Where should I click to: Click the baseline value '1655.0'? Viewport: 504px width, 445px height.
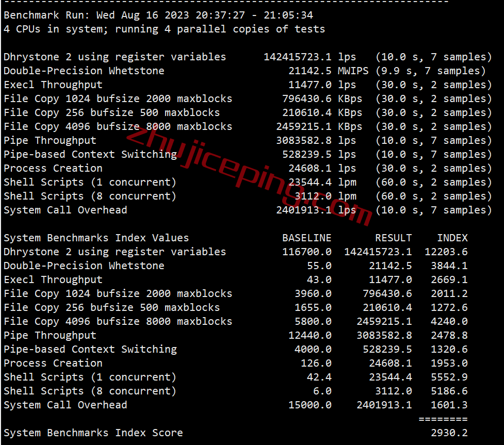coord(313,307)
